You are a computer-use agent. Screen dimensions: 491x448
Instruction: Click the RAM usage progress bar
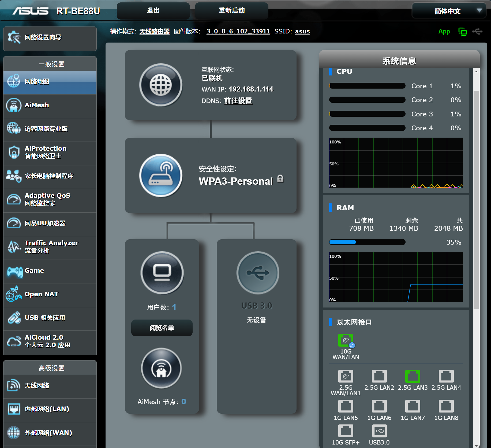pyautogui.click(x=367, y=242)
